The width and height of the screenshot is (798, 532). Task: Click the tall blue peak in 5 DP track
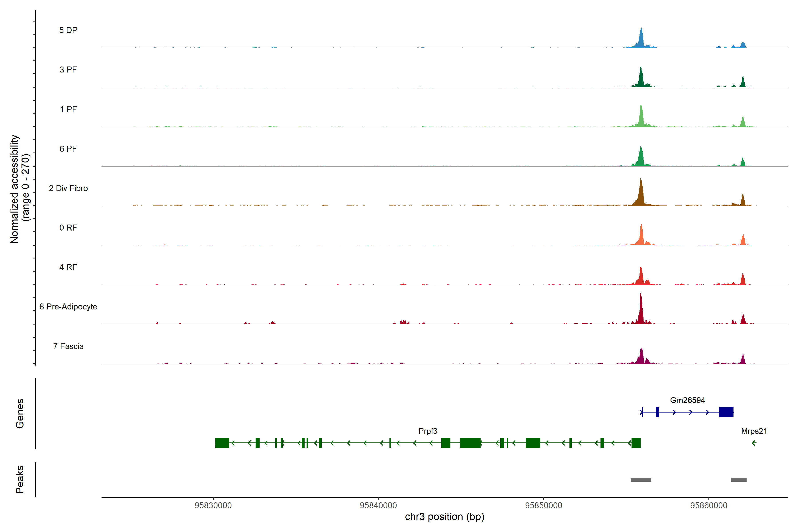(641, 39)
